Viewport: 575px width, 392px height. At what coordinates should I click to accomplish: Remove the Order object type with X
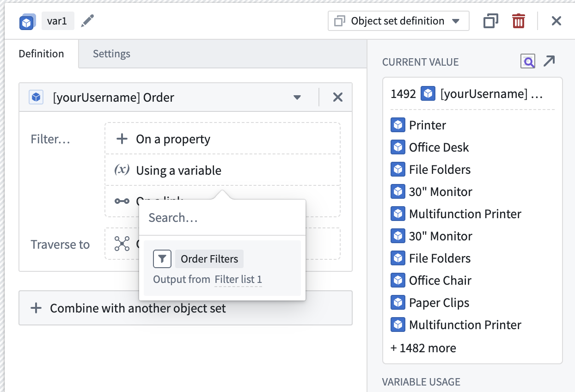click(x=338, y=97)
